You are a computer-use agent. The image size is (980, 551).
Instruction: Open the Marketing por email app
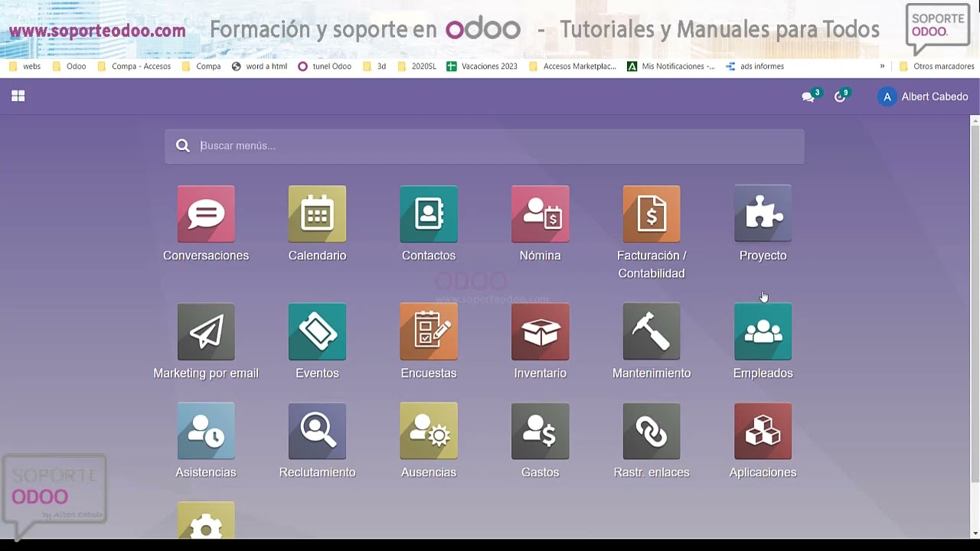pos(206,331)
